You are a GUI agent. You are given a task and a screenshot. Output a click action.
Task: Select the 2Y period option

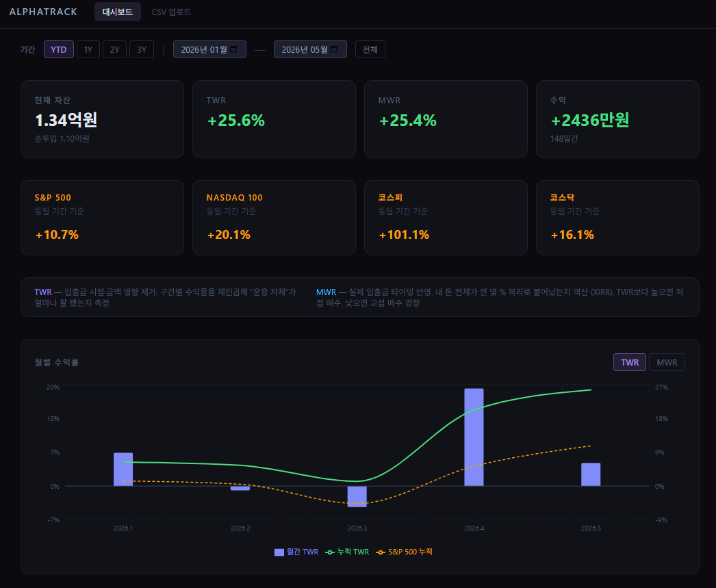tap(114, 49)
